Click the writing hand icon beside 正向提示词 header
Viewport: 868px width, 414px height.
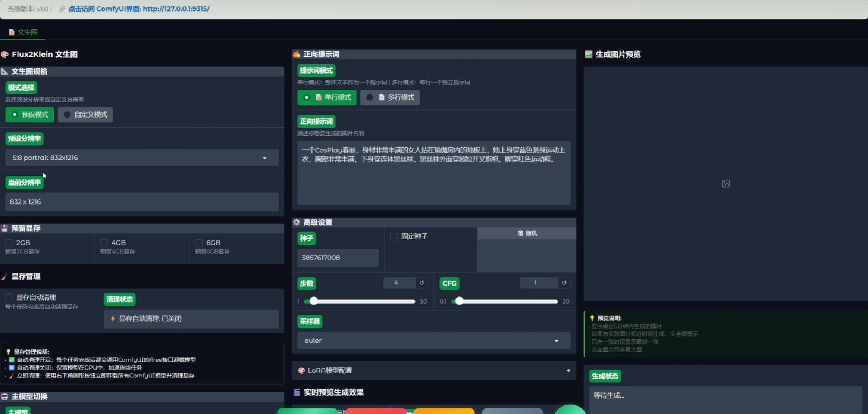(x=297, y=55)
